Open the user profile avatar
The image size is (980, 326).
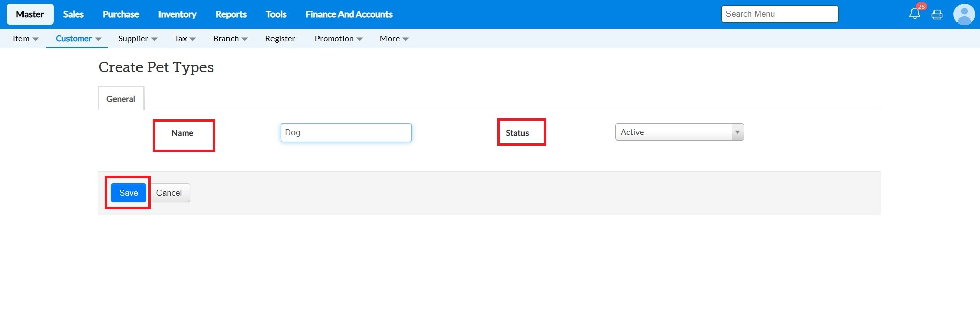point(964,14)
